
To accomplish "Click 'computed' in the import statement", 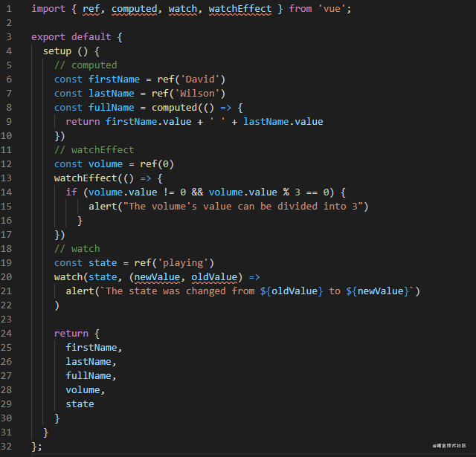I will click(x=134, y=9).
